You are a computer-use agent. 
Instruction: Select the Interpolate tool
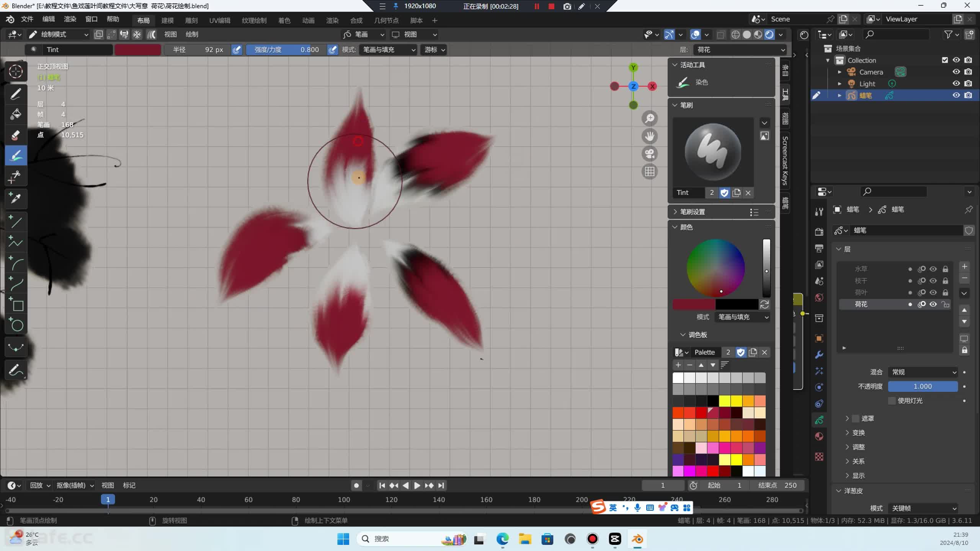coord(16,347)
